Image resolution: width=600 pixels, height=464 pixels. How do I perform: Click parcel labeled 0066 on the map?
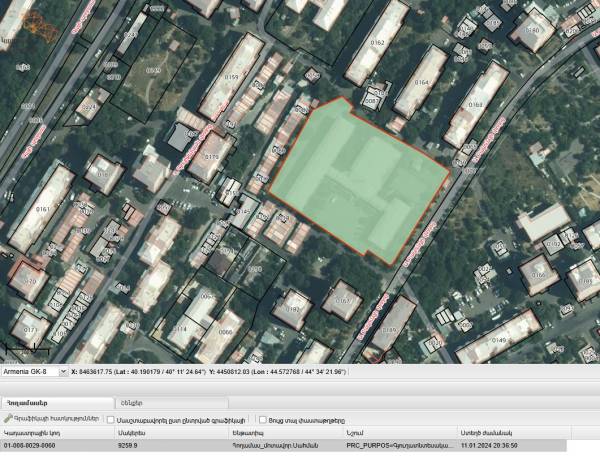click(x=224, y=331)
